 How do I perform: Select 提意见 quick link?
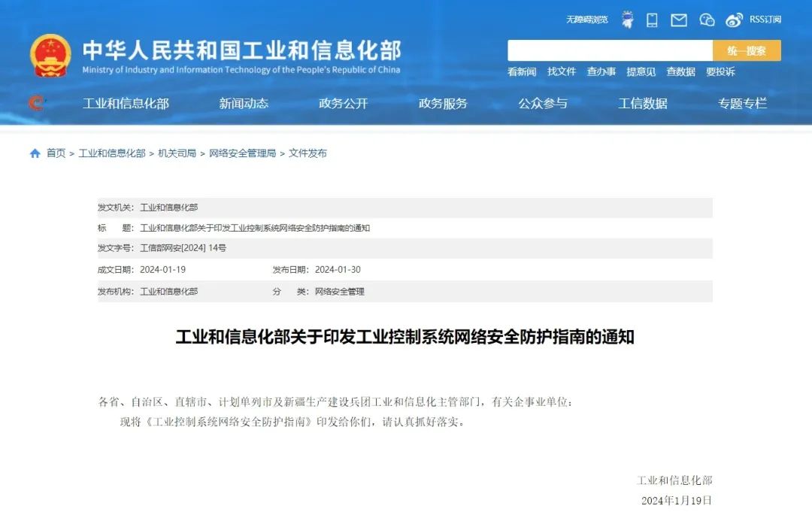point(641,71)
